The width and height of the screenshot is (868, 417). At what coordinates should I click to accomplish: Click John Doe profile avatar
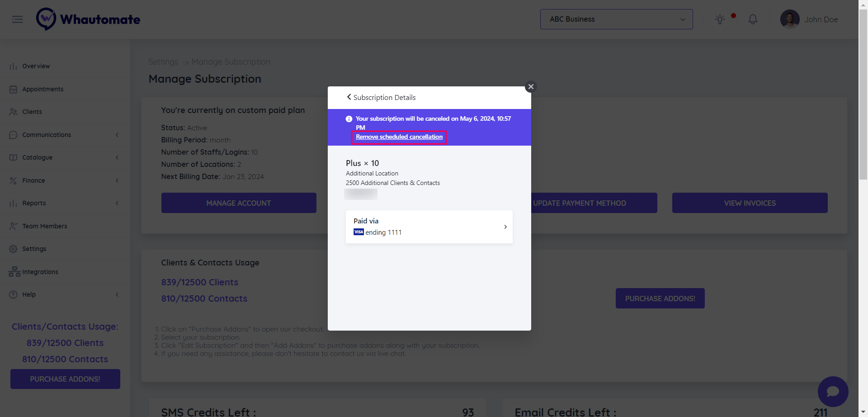[789, 19]
